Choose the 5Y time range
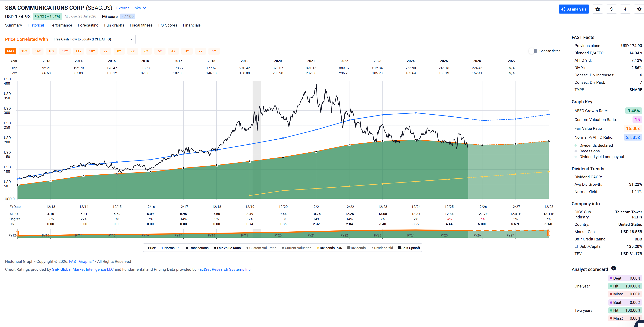Viewport: 644px width, 327px height. 160,51
